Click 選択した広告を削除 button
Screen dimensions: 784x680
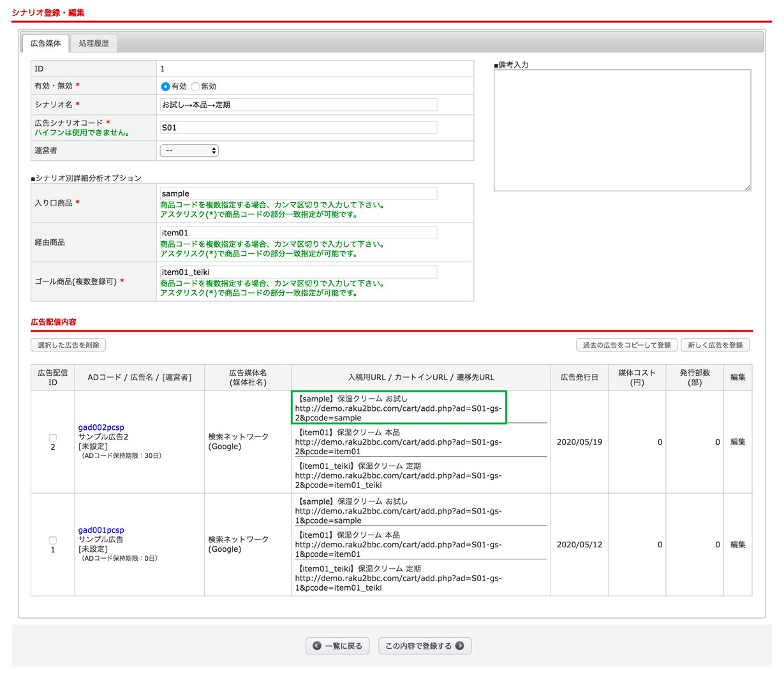(x=68, y=345)
